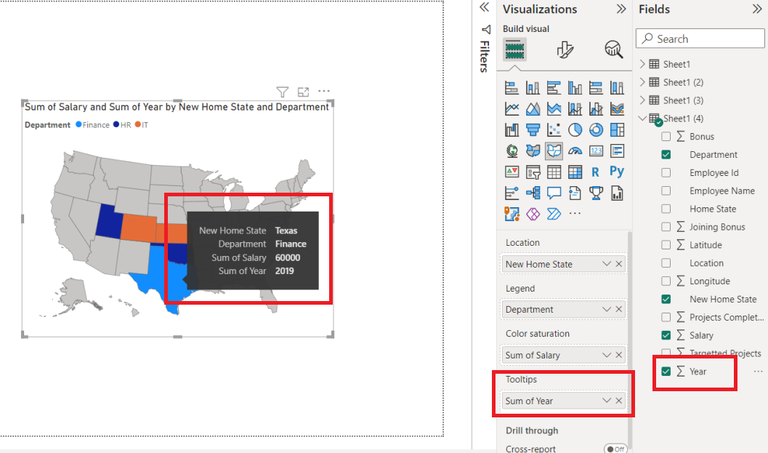Choose the Python visual icon
Viewport: 768px width, 453px height.
617,171
